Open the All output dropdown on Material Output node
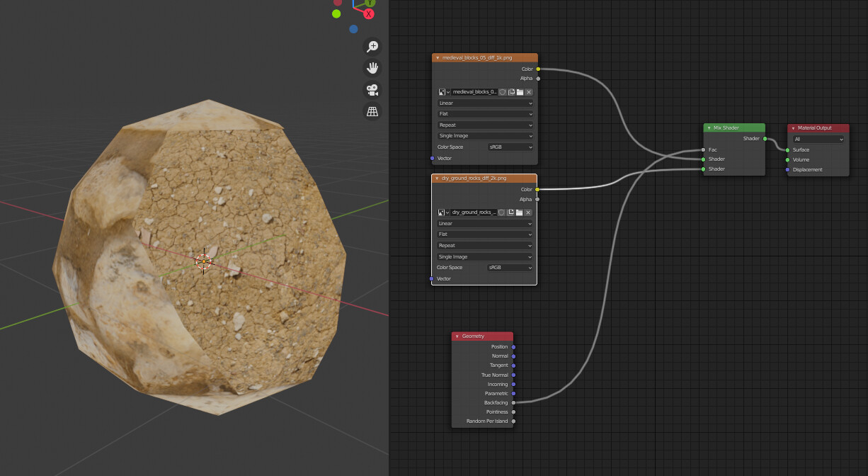 click(x=818, y=139)
